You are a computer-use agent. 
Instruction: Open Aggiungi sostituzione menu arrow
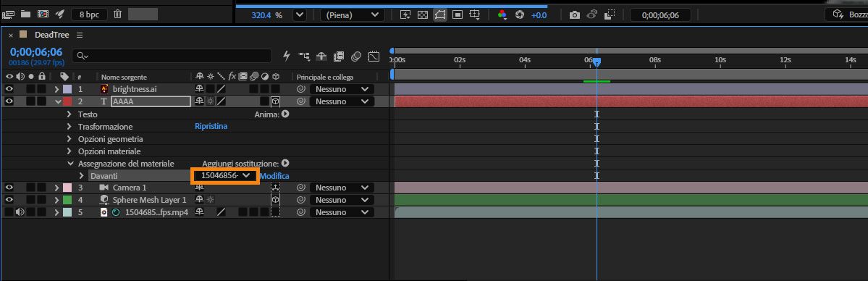(285, 164)
